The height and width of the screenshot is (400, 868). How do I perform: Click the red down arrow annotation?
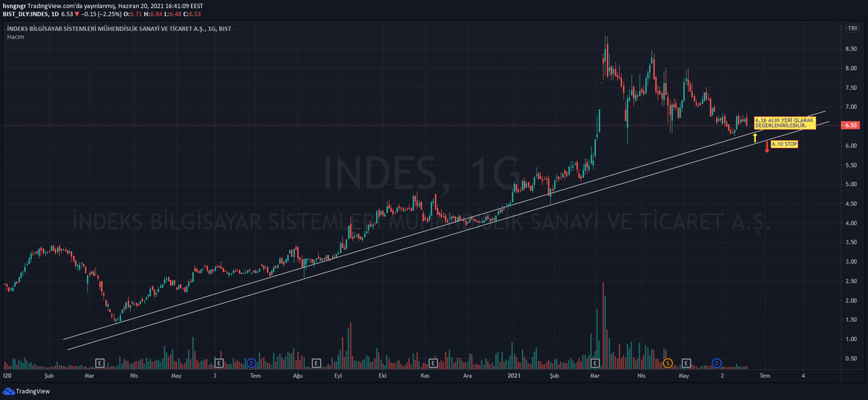[766, 148]
